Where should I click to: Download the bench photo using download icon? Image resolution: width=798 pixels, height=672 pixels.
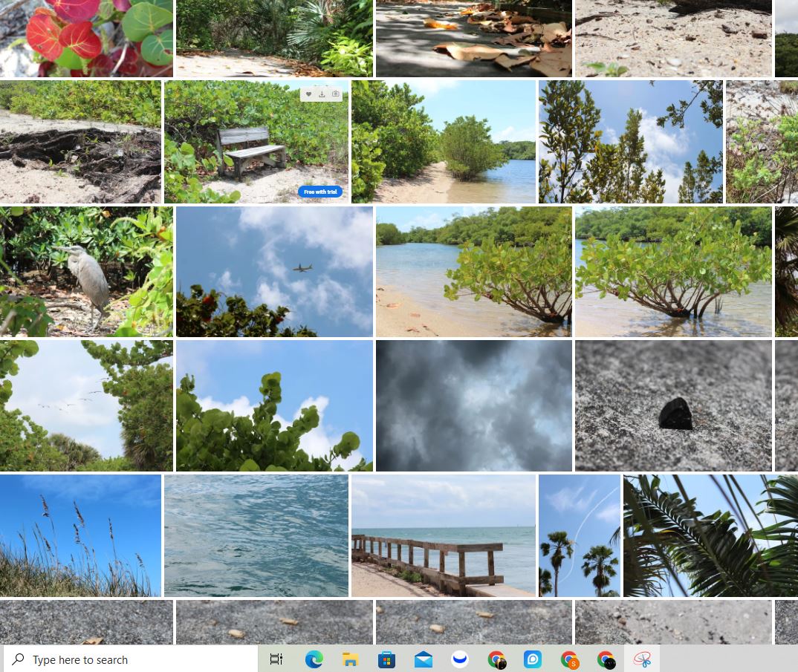[322, 94]
